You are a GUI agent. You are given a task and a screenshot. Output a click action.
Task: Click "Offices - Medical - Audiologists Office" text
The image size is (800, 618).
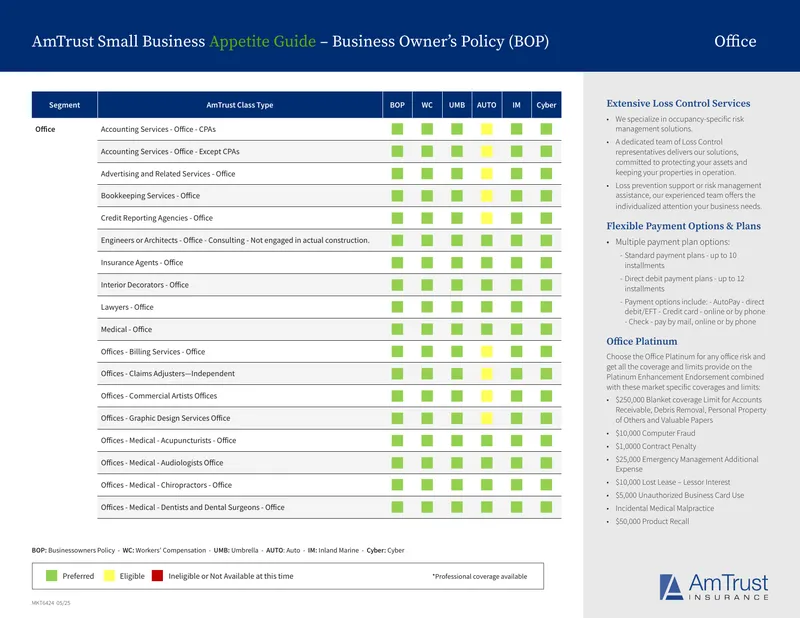[x=162, y=462]
